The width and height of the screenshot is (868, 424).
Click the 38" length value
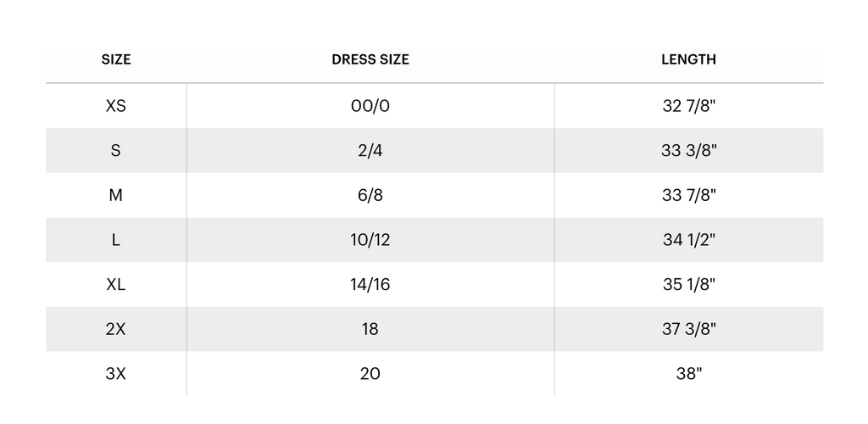point(688,374)
